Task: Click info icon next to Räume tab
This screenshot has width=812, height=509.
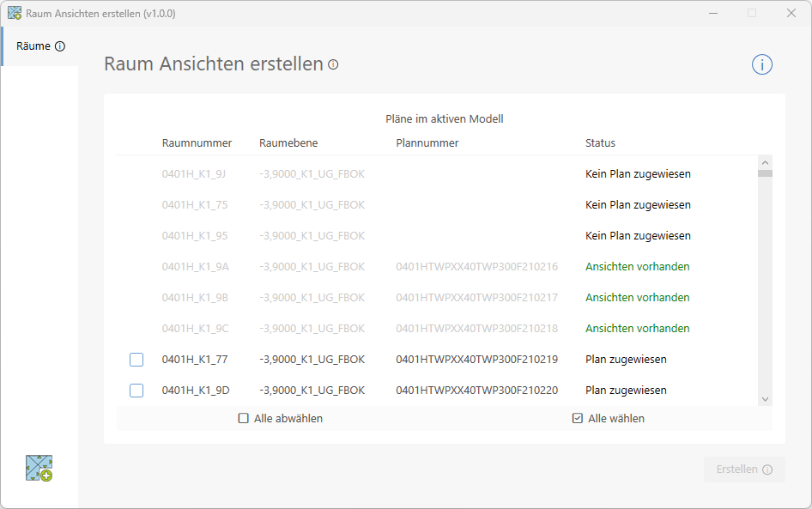Action: [x=60, y=46]
